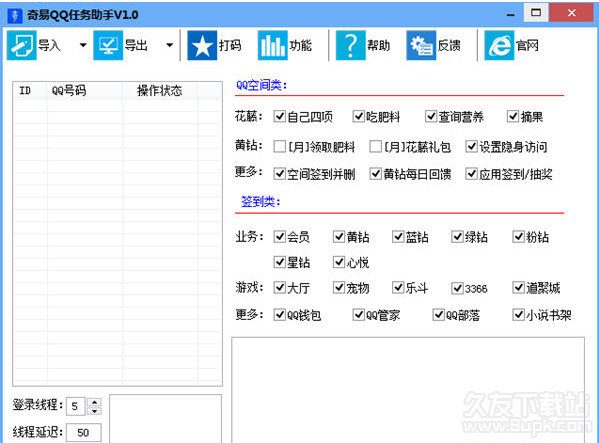This screenshot has width=599, height=443.
Task: Uncheck 心悦 checkbox
Action: 339,262
